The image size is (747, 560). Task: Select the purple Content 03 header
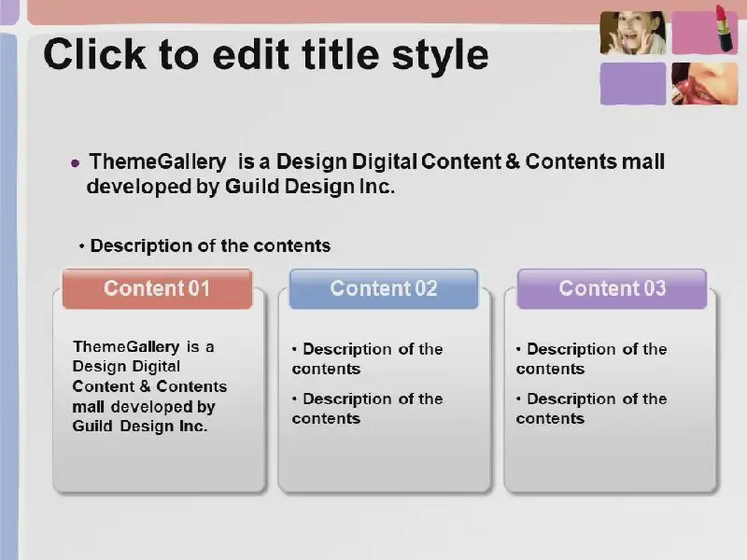click(x=613, y=288)
